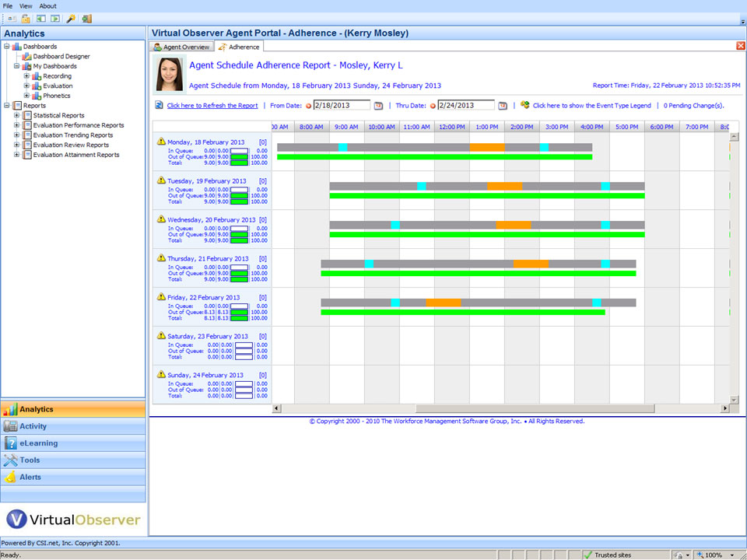
Task: Expand Evaluation Trending Reports node
Action: click(x=16, y=135)
